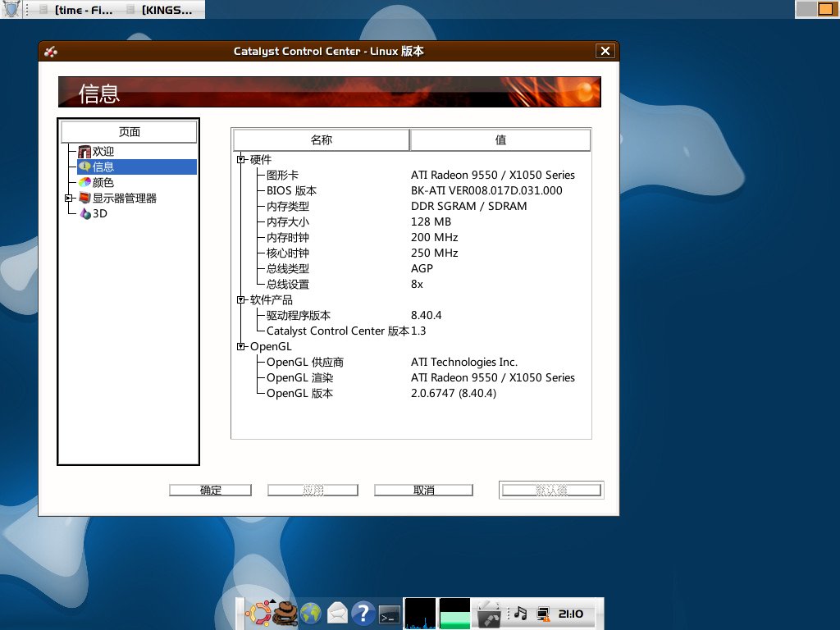The width and height of the screenshot is (840, 630).
Task: Select the BIOS 版本 row label
Action: (x=291, y=190)
